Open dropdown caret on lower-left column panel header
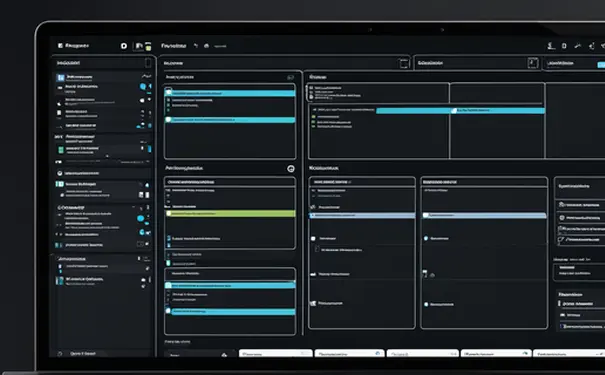Screen dimensions: 605x375 click(x=350, y=182)
